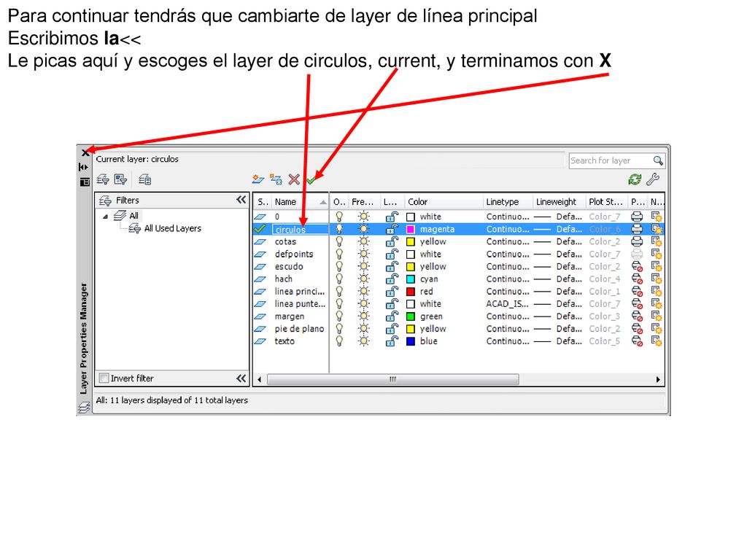Click Status column header
This screenshot has height=560, width=747.
click(263, 202)
